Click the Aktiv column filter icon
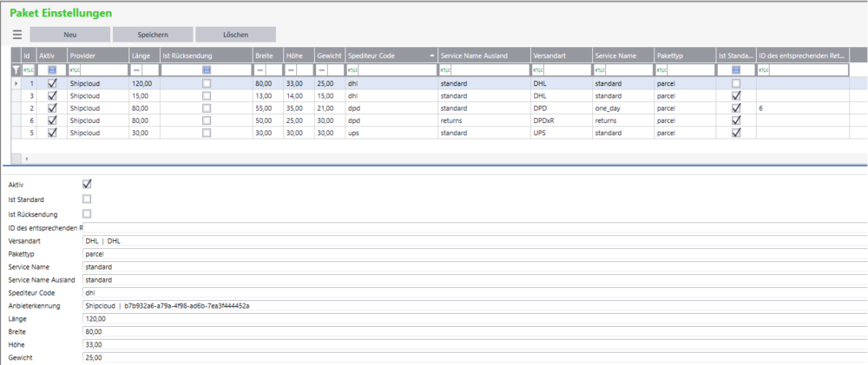Screen dimensions: 868x365 point(52,69)
